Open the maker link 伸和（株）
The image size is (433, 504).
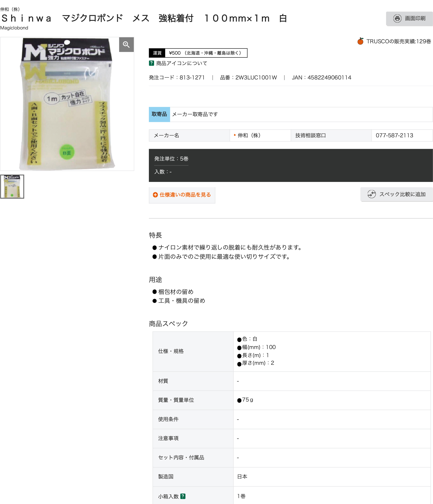click(x=249, y=136)
